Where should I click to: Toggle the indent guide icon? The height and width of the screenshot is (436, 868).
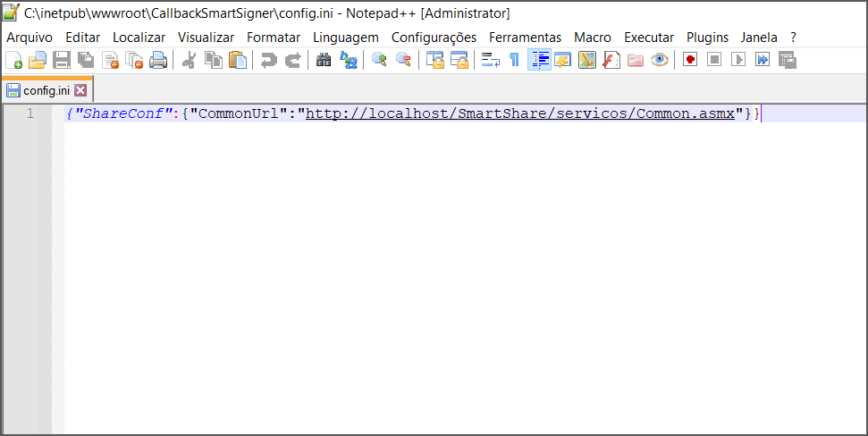pyautogui.click(x=539, y=60)
